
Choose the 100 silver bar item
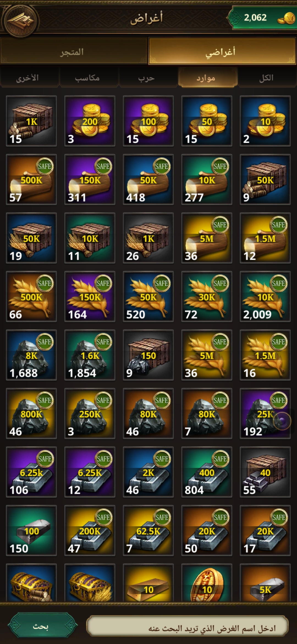(x=31, y=530)
